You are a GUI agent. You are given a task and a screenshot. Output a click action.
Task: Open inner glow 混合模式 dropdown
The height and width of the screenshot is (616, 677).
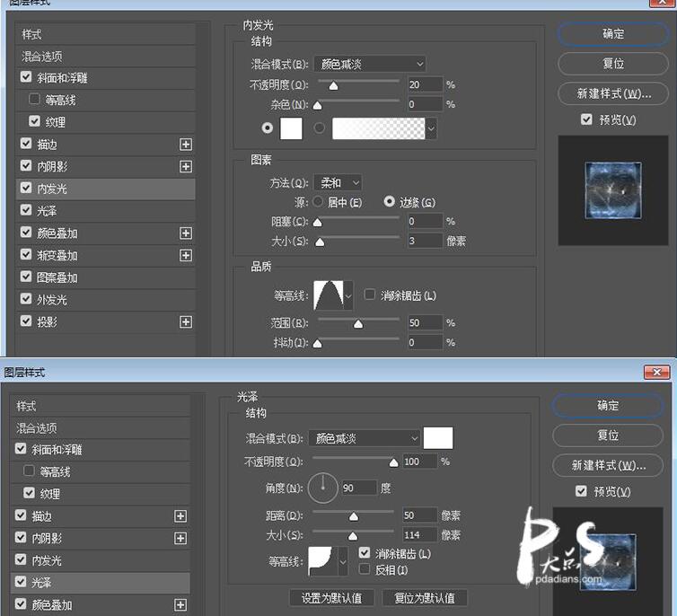point(370,65)
